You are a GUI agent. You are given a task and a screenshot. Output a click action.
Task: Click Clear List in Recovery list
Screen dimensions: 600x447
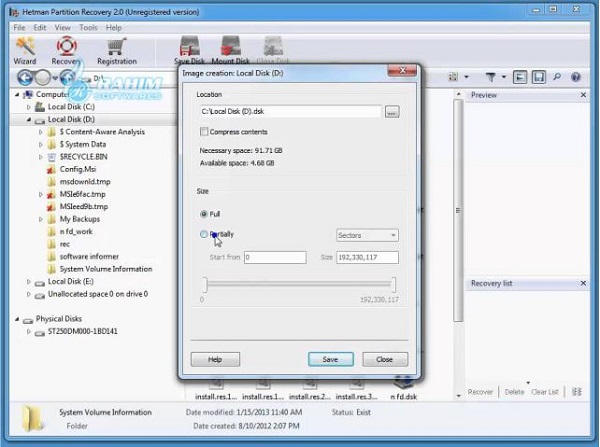[x=545, y=392]
